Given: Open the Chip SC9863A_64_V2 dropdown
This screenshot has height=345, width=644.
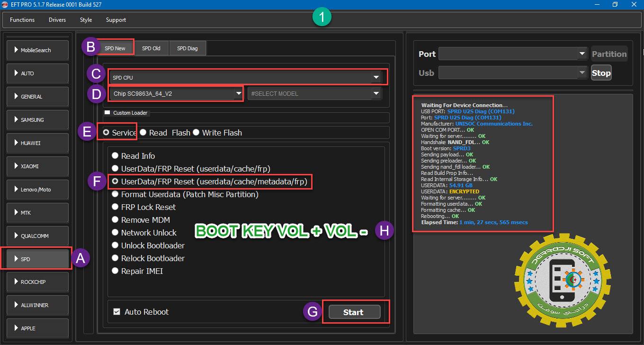Looking at the screenshot, I should (x=177, y=94).
